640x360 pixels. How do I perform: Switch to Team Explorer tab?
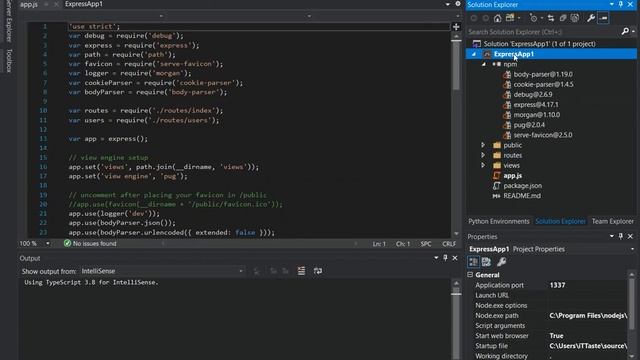point(613,222)
